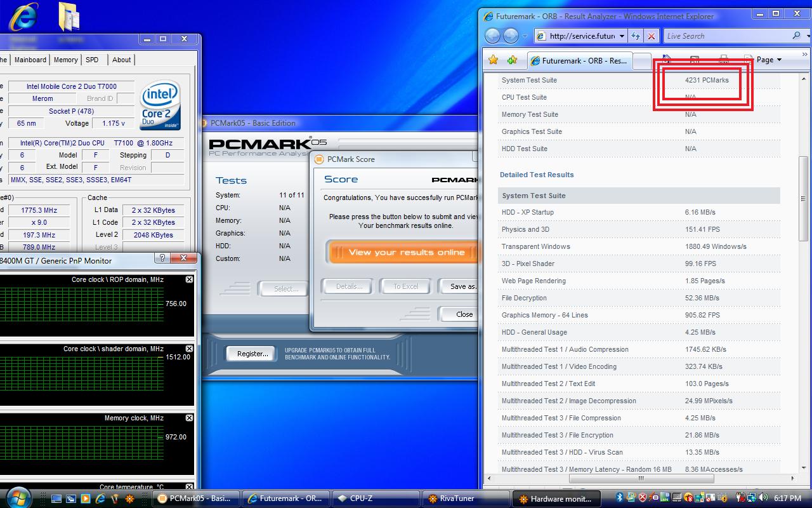Open the Internet Explorer desktop icon
Viewport: 812px width, 508px height.
tap(23, 17)
